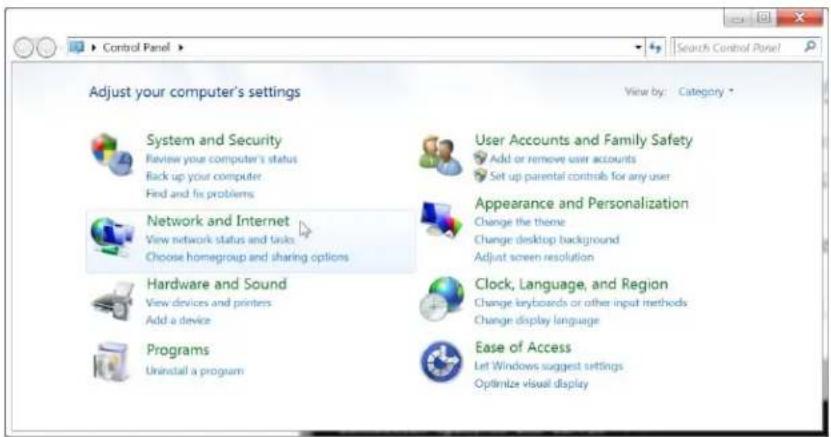Image resolution: width=831 pixels, height=437 pixels.
Task: Click Add a device link
Action: pos(178,320)
